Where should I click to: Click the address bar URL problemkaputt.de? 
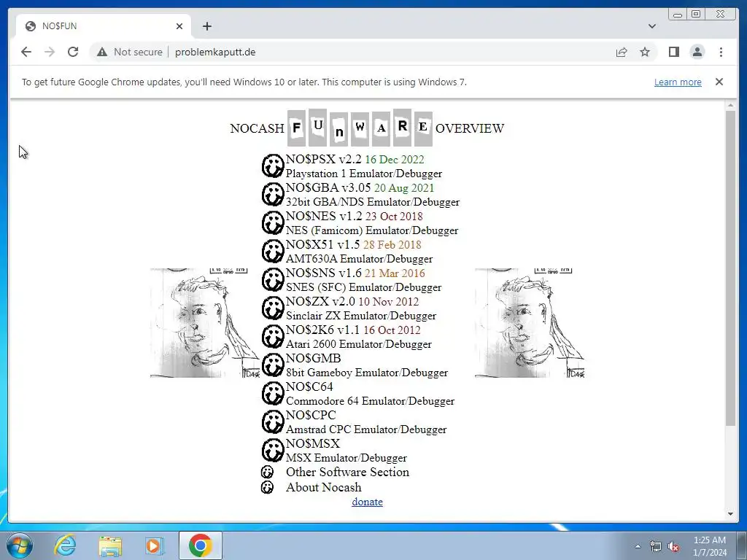[x=215, y=52]
